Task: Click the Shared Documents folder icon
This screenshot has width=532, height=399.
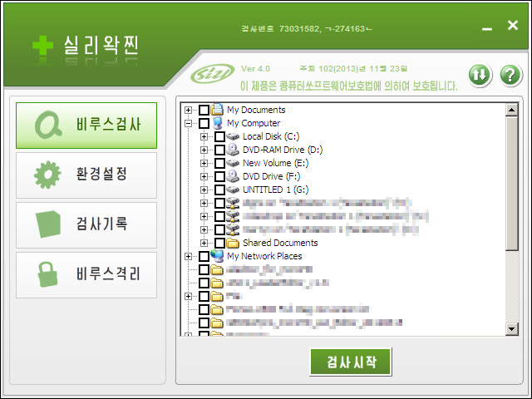Action: click(x=233, y=243)
